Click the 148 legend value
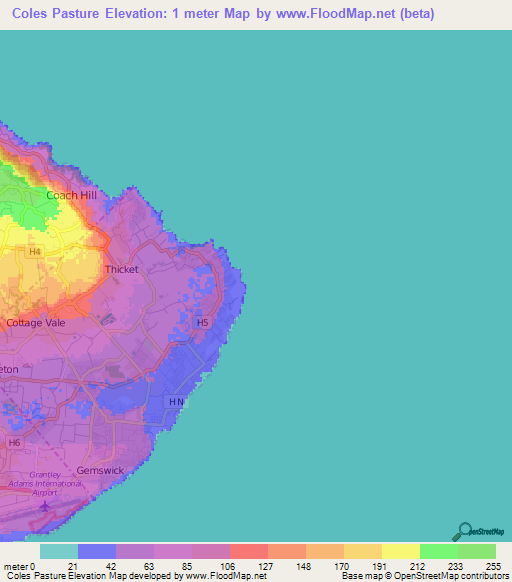Image resolution: width=512 pixels, height=582 pixels. [x=303, y=567]
